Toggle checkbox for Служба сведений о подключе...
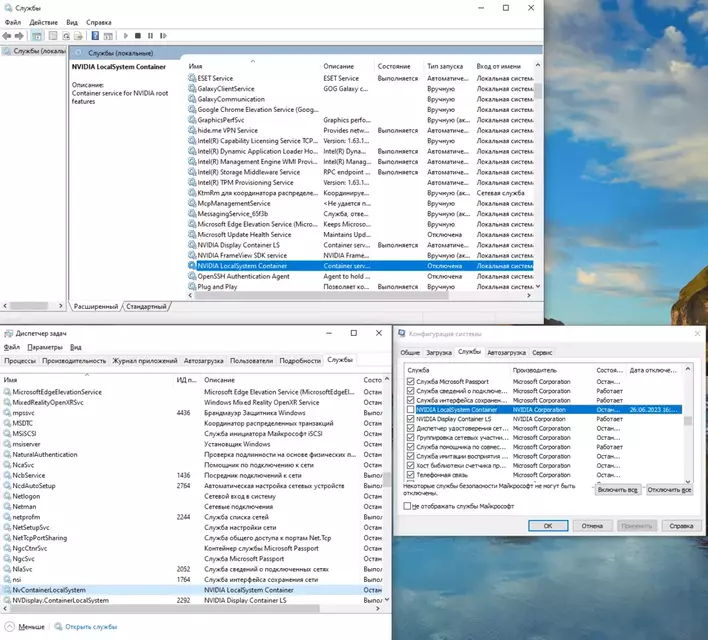708x640 pixels. click(x=410, y=391)
